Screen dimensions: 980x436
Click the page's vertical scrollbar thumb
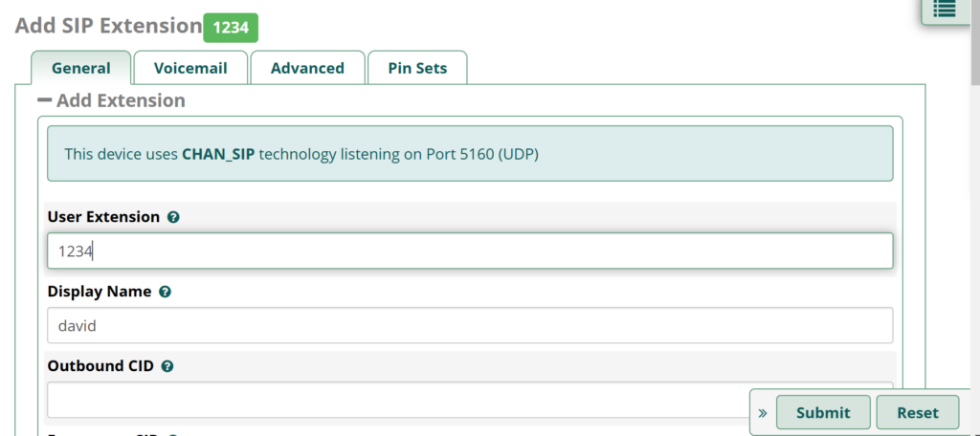pyautogui.click(x=975, y=40)
